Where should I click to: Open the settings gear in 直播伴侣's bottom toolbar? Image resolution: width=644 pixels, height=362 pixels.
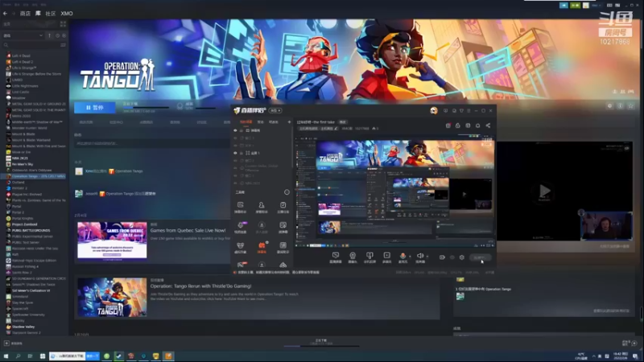pos(461,257)
